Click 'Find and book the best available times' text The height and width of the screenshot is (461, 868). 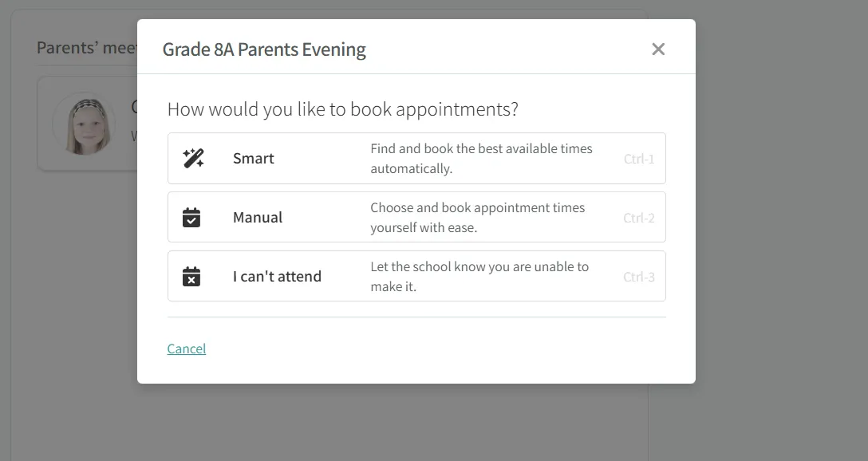click(x=481, y=149)
